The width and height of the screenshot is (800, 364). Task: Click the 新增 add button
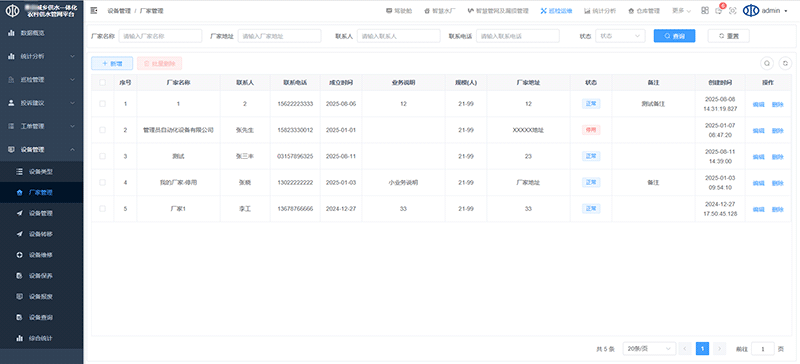(112, 63)
